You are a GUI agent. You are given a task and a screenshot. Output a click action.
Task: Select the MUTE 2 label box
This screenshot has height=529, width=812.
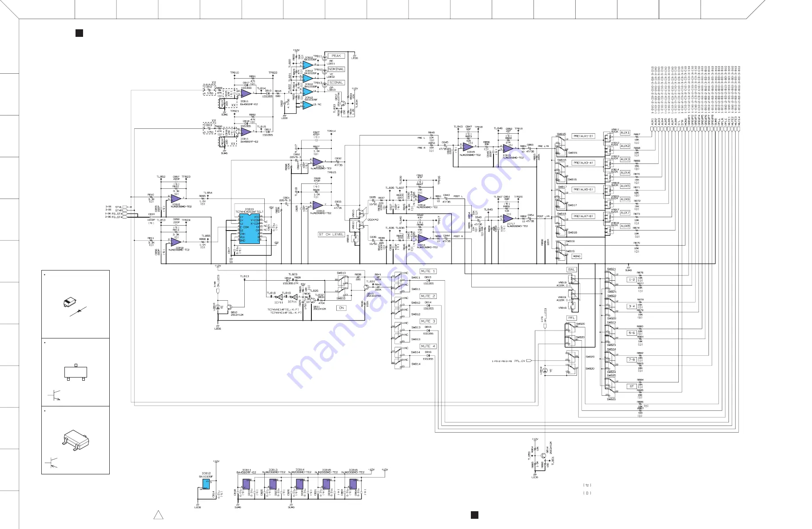point(428,296)
